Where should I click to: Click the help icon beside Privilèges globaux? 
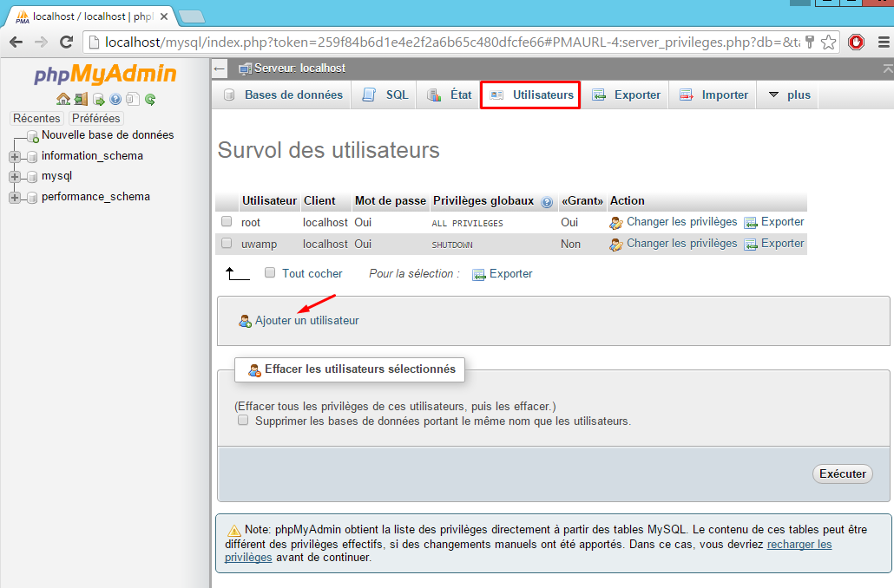(x=547, y=202)
